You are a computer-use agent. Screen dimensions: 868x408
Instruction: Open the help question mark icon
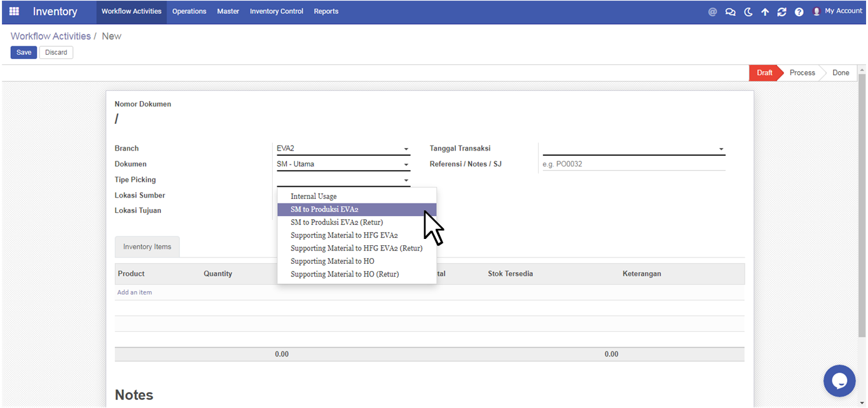pos(799,11)
